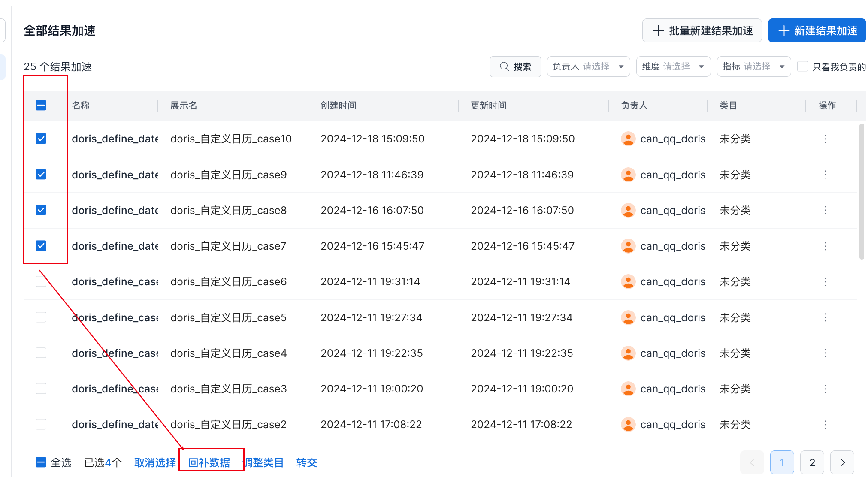Viewport: 868px width, 477px height.
Task: Click the 批量新建结果加速 button
Action: [702, 31]
